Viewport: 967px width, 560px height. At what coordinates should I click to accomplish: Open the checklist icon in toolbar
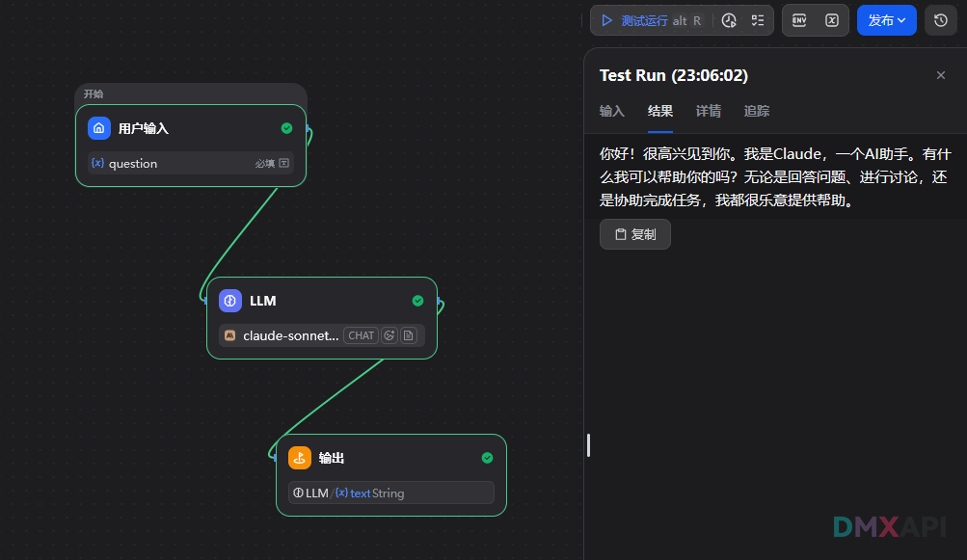(758, 20)
